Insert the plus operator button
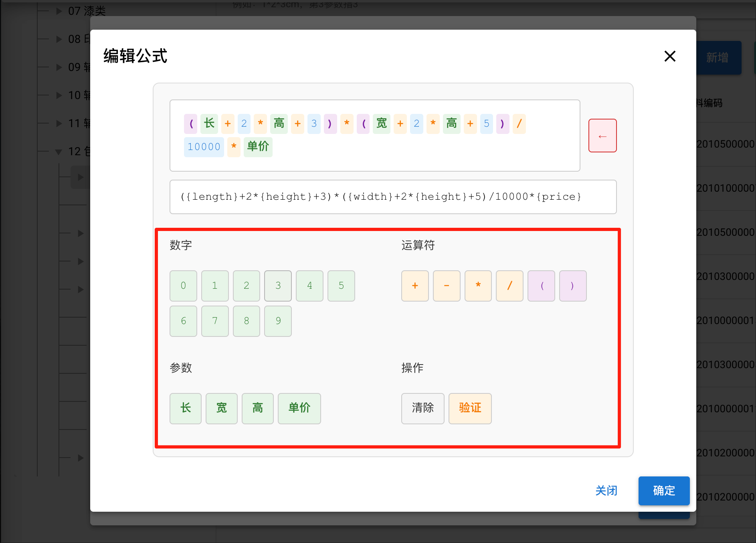 415,286
